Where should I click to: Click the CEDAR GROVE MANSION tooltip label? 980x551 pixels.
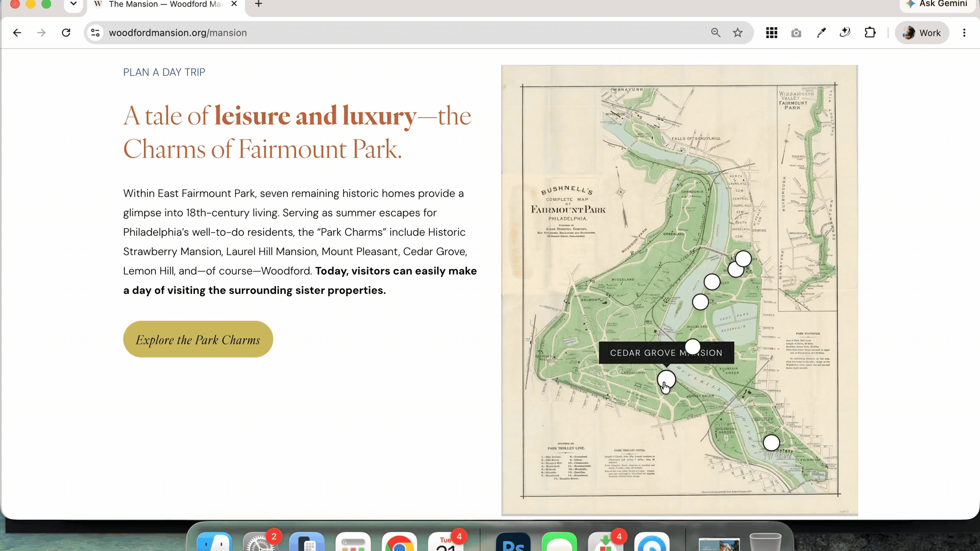(x=666, y=353)
